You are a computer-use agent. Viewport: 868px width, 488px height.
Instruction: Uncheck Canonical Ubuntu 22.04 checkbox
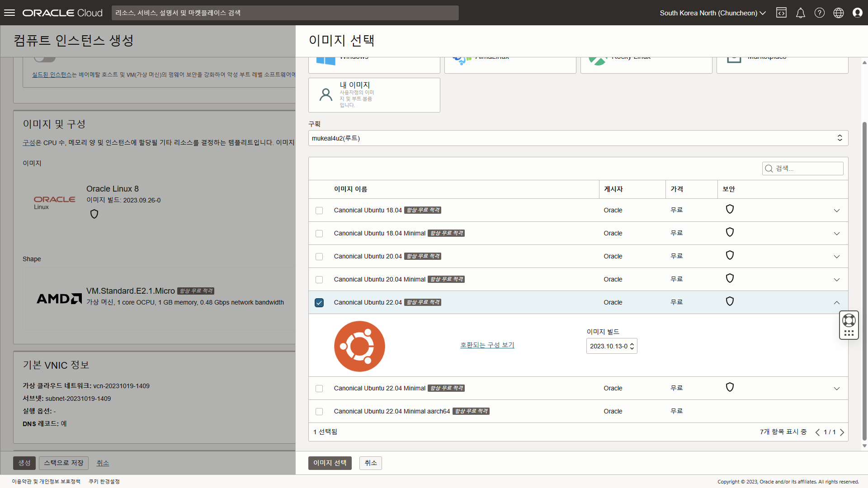[319, 303]
